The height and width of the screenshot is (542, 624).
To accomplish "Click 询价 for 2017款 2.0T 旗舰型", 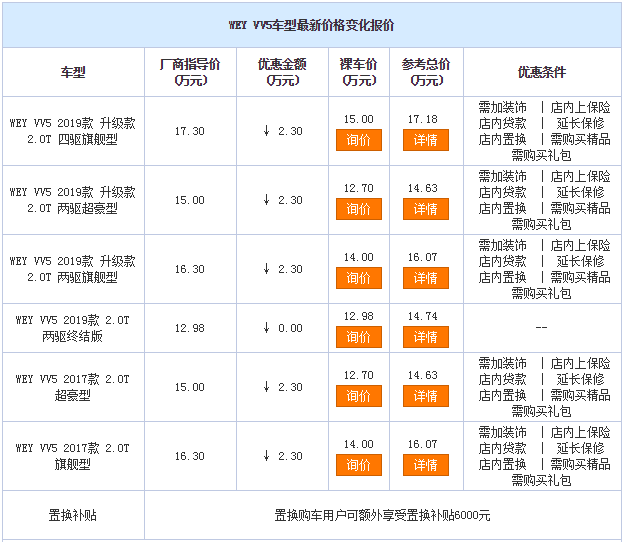I will [359, 465].
